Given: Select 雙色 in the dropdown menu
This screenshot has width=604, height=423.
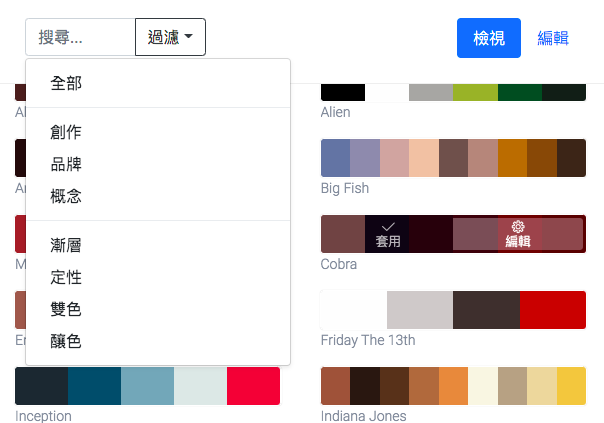Looking at the screenshot, I should (x=66, y=309).
